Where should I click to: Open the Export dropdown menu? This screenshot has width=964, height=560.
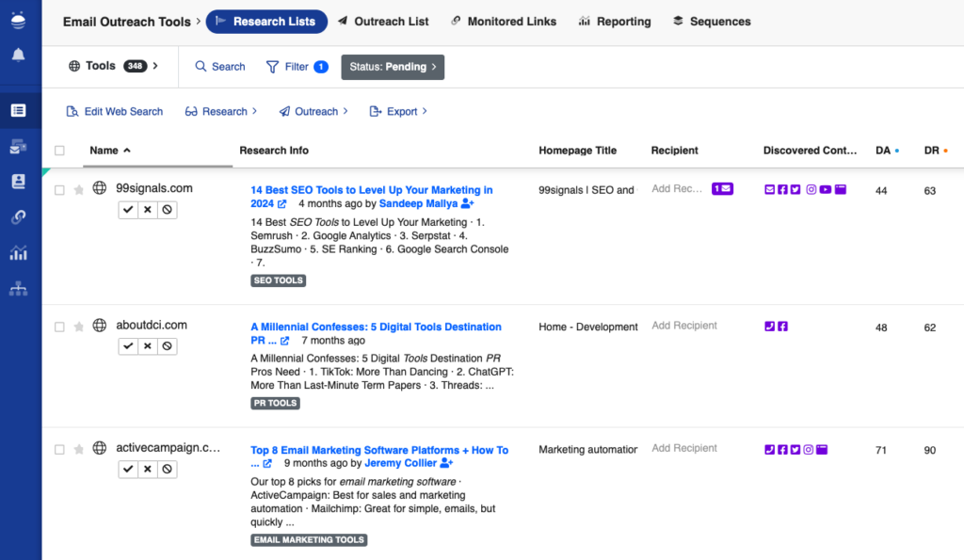pyautogui.click(x=398, y=111)
